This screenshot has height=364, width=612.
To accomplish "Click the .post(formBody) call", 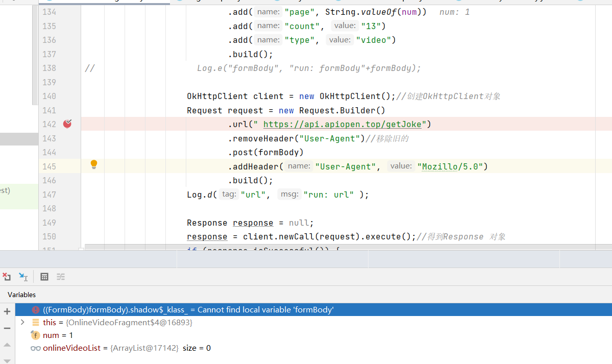I will click(266, 152).
